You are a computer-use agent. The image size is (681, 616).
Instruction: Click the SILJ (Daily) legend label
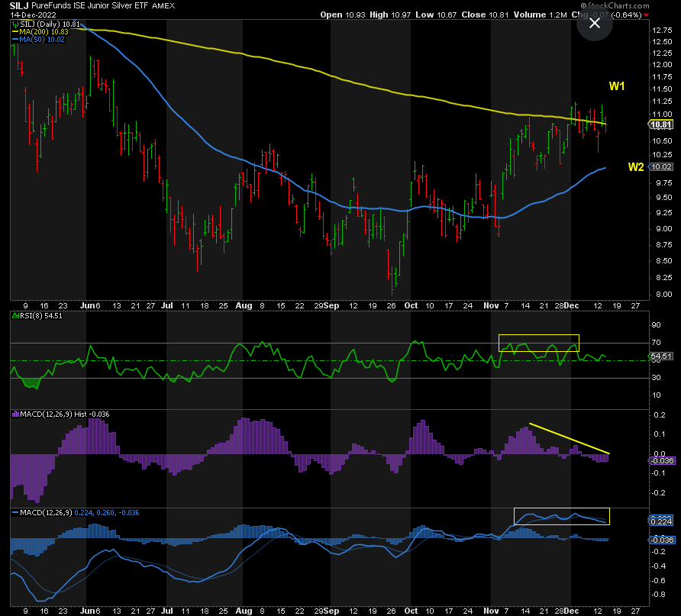(50, 24)
